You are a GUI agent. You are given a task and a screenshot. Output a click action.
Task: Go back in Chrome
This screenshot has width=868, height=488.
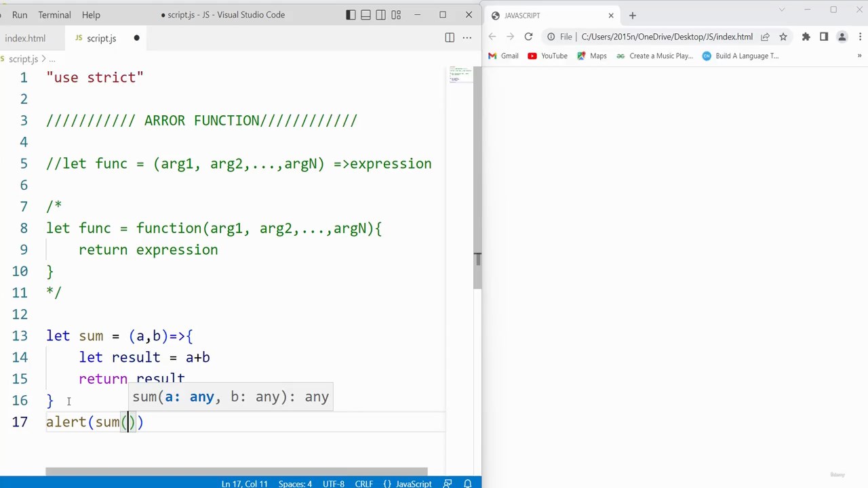(492, 37)
